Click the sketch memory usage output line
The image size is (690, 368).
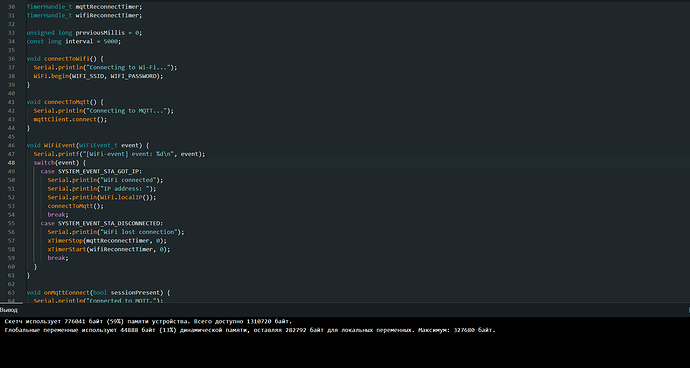click(x=148, y=321)
